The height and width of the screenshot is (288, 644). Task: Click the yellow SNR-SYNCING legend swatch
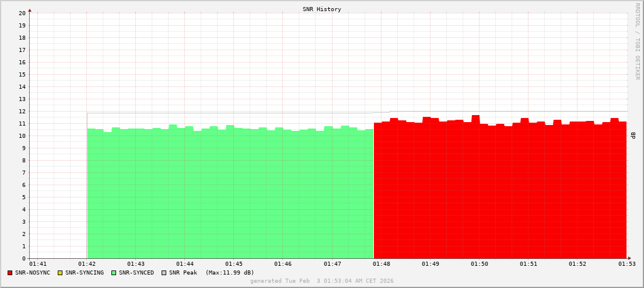[60, 273]
